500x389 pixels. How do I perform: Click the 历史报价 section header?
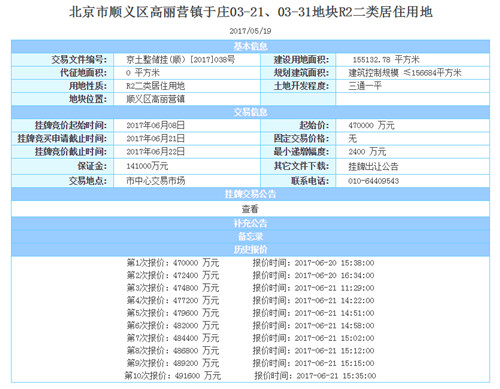pos(250,249)
